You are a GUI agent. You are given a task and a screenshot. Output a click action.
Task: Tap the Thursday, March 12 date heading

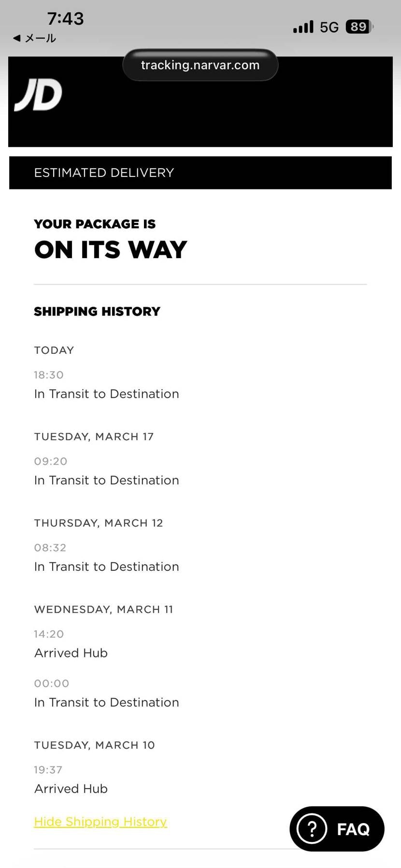[99, 523]
